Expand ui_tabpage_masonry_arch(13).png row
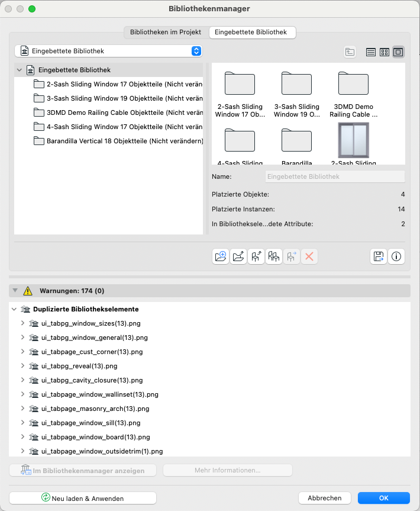 [x=22, y=409]
